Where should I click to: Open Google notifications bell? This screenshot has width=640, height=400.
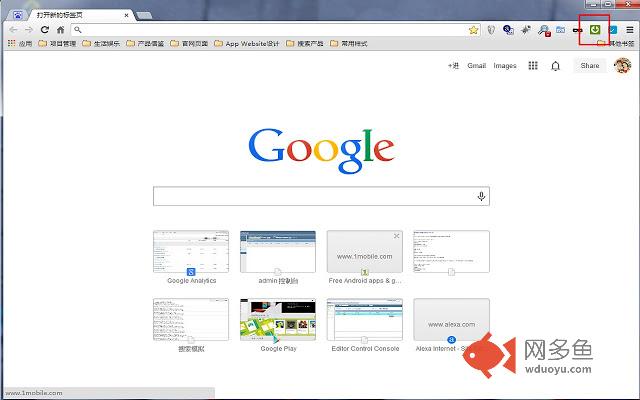pos(556,66)
